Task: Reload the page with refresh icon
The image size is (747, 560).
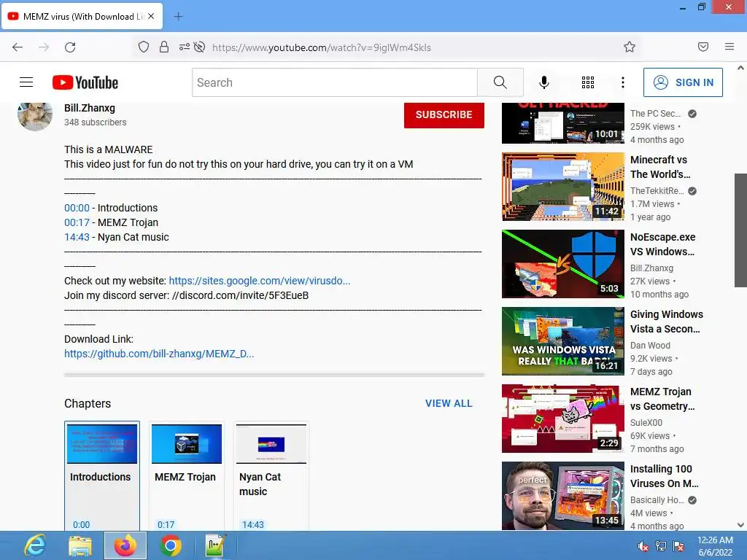Action: [70, 47]
